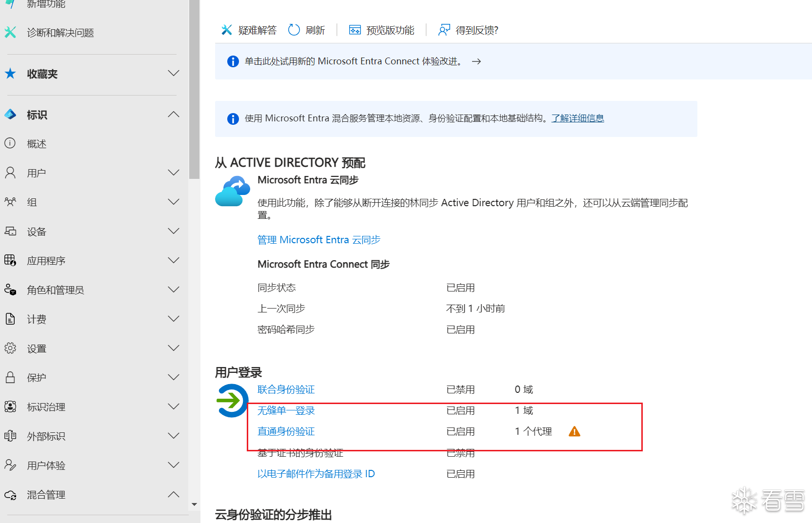Expand the 收藏夹 section chevron

tap(174, 73)
